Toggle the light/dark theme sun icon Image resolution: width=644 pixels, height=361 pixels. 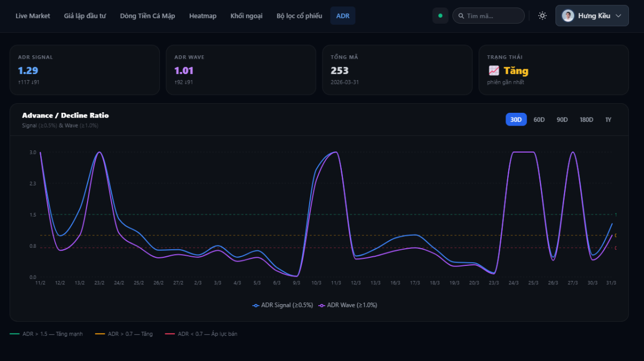tap(543, 16)
